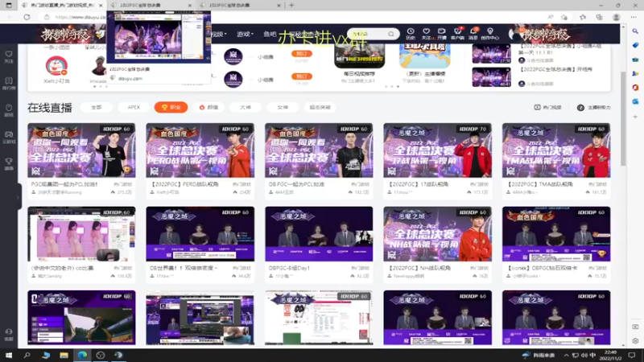Open video thumbnail with 27:38 duration
Screen dimensions: 644x362
point(492,54)
